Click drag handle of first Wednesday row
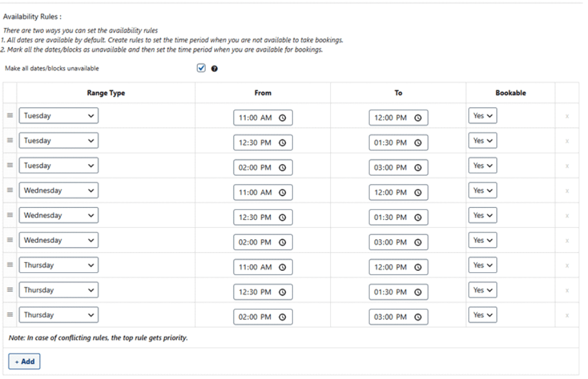 click(10, 191)
